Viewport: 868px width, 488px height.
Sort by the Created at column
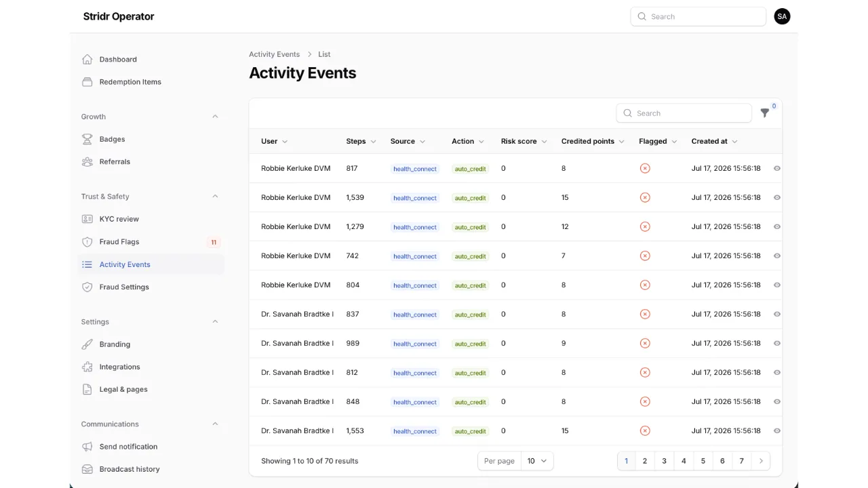click(715, 141)
